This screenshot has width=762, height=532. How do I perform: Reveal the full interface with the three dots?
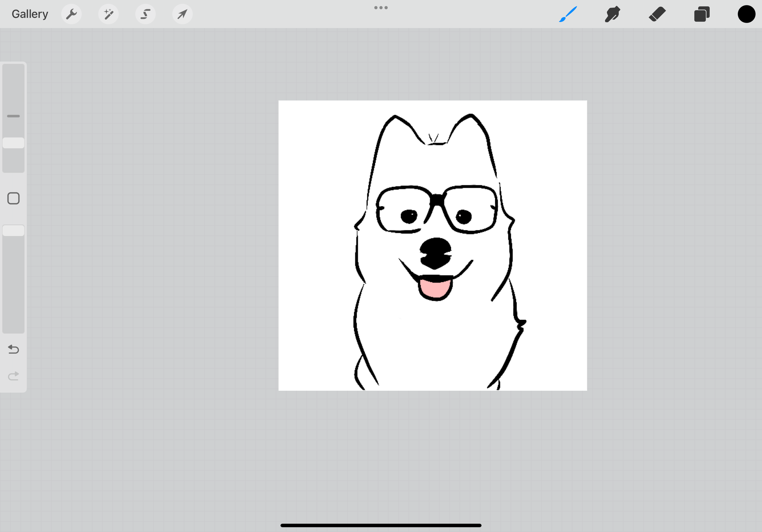[380, 7]
